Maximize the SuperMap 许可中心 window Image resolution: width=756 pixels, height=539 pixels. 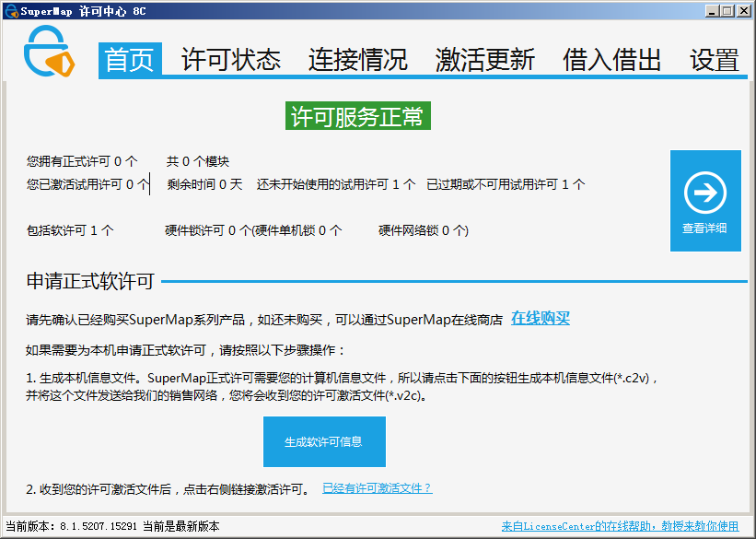pyautogui.click(x=727, y=11)
